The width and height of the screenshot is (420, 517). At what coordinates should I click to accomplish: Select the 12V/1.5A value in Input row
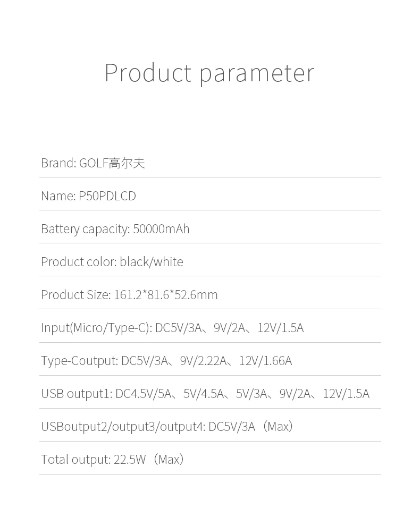tap(281, 328)
